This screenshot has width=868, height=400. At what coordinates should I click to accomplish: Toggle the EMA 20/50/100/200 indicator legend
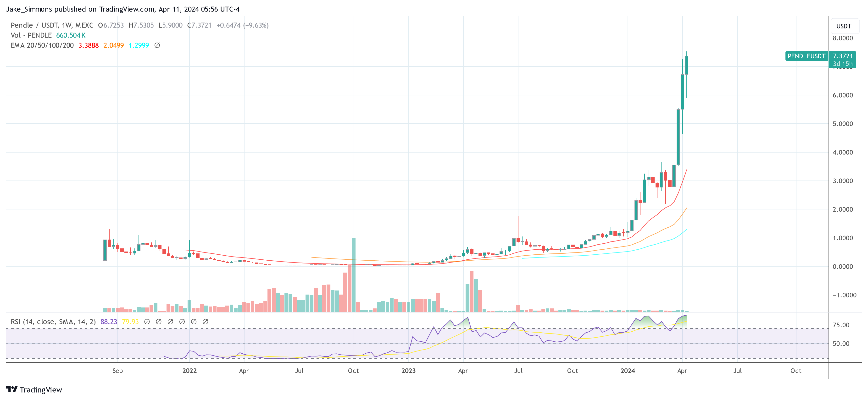(x=42, y=45)
